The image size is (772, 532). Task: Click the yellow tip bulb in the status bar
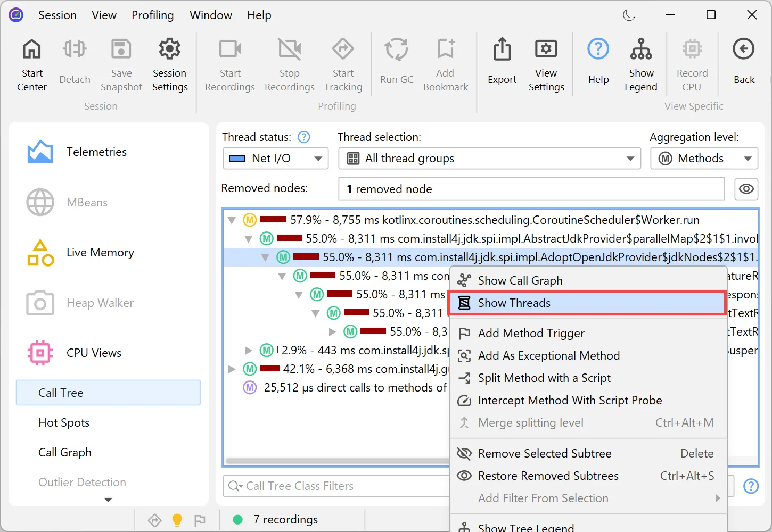pyautogui.click(x=177, y=520)
